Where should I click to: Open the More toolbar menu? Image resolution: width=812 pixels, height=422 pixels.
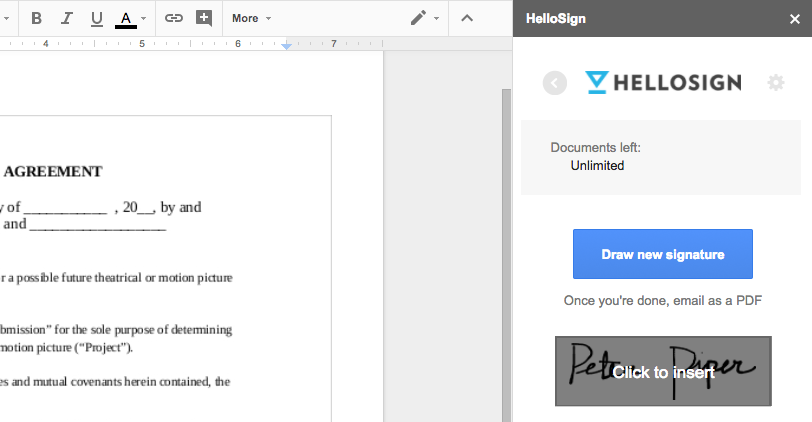click(x=252, y=19)
